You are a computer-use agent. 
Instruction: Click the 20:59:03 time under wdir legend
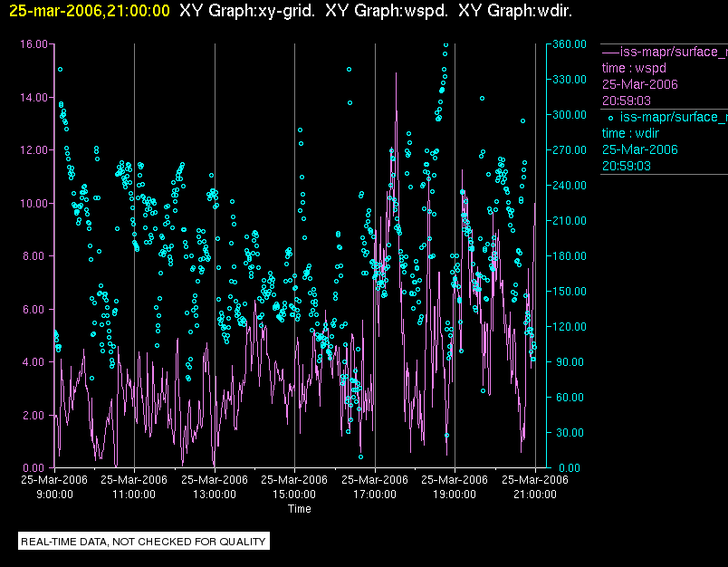coord(627,166)
